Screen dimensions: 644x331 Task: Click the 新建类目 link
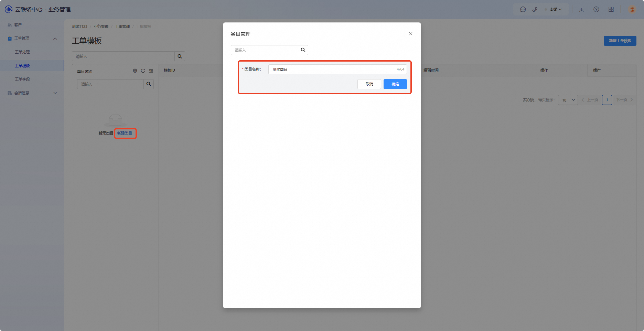pyautogui.click(x=125, y=133)
